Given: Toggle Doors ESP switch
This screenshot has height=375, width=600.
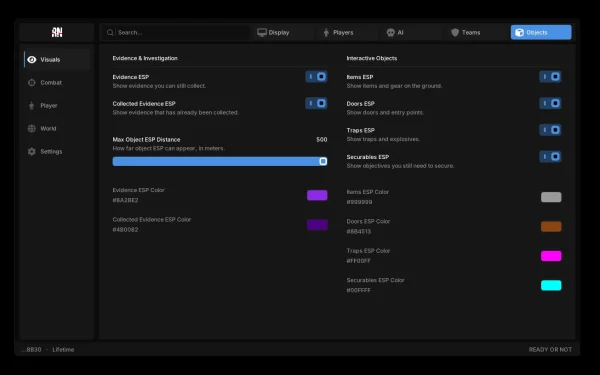Looking at the screenshot, I should coord(550,103).
